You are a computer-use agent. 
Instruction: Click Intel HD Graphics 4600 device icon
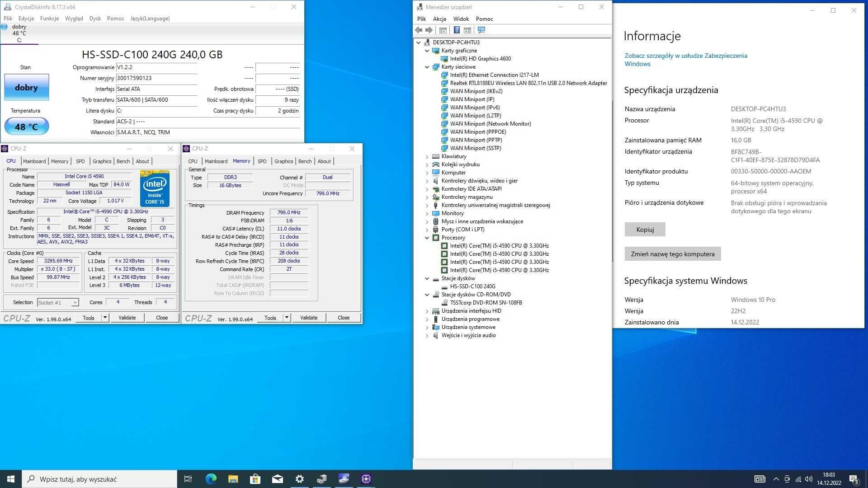(x=444, y=59)
